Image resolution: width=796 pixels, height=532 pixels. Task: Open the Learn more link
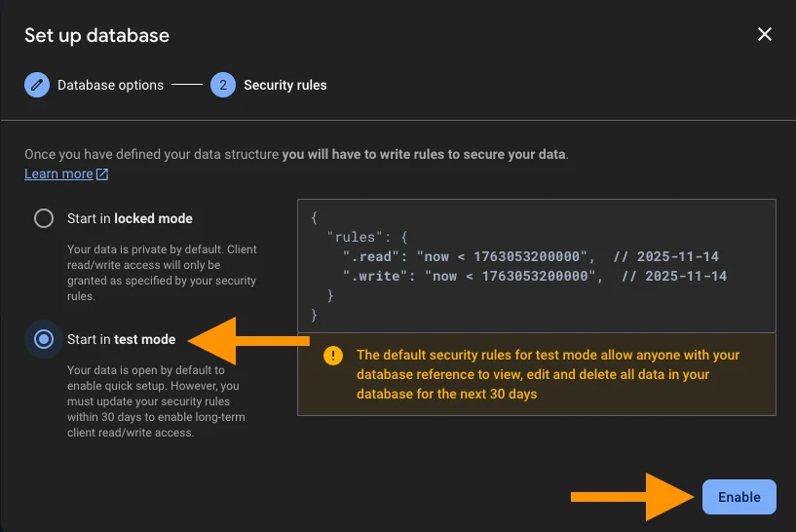click(58, 173)
